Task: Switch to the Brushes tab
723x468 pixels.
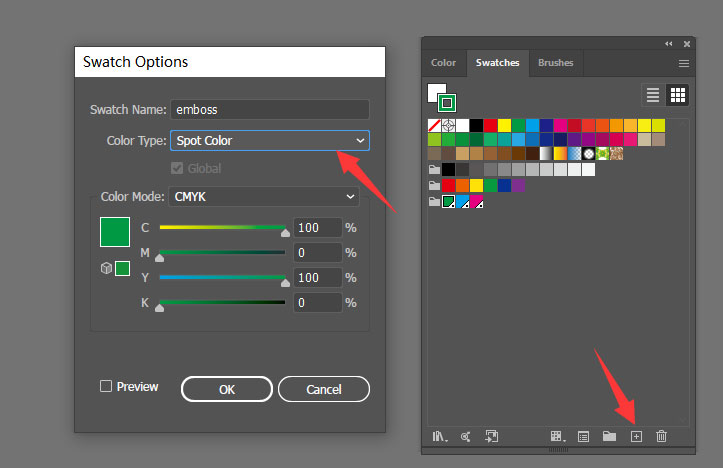Action: tap(556, 63)
